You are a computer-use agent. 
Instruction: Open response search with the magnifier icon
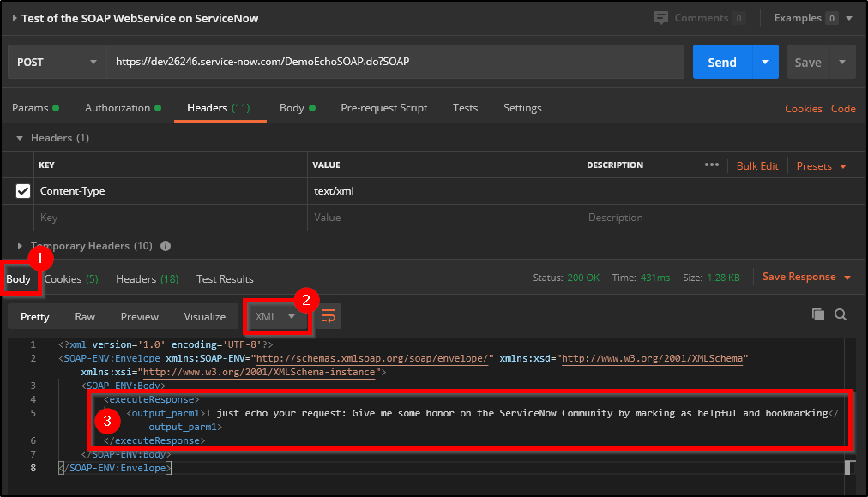coord(841,314)
